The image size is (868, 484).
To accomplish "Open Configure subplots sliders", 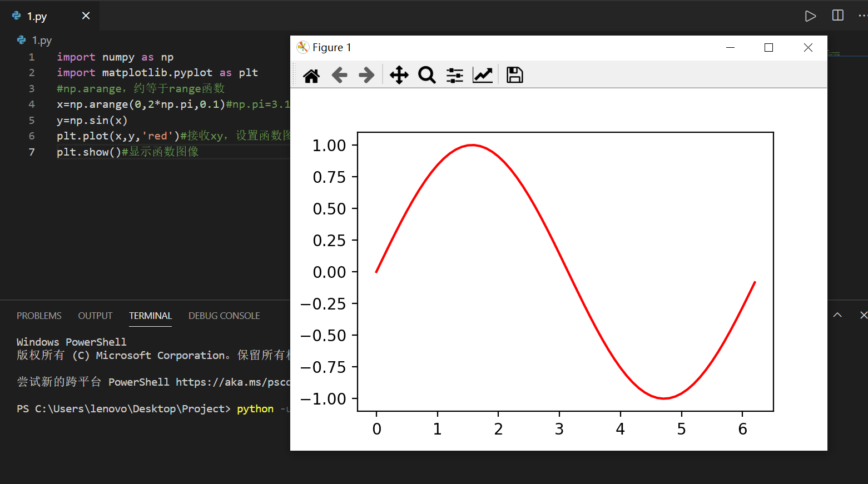I will coord(455,75).
